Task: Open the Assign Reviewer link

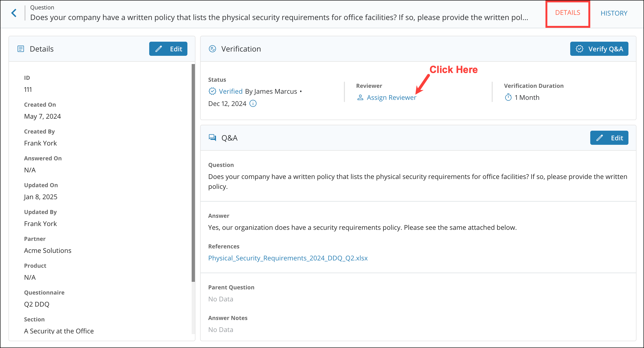Action: [391, 97]
